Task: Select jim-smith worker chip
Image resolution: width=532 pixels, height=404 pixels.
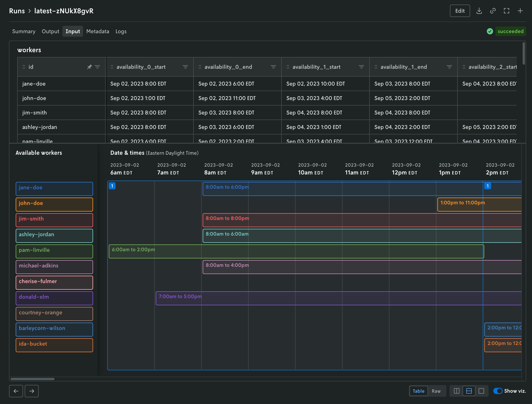Action: pyautogui.click(x=54, y=220)
